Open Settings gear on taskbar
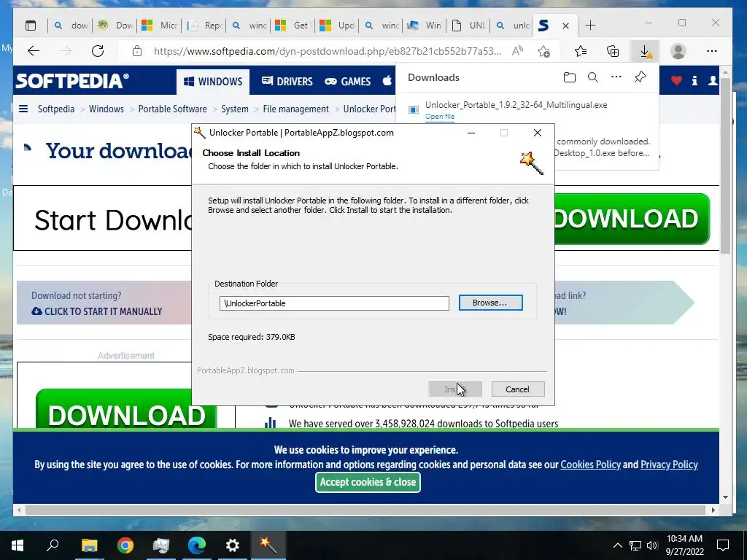747x560 pixels. pyautogui.click(x=232, y=545)
